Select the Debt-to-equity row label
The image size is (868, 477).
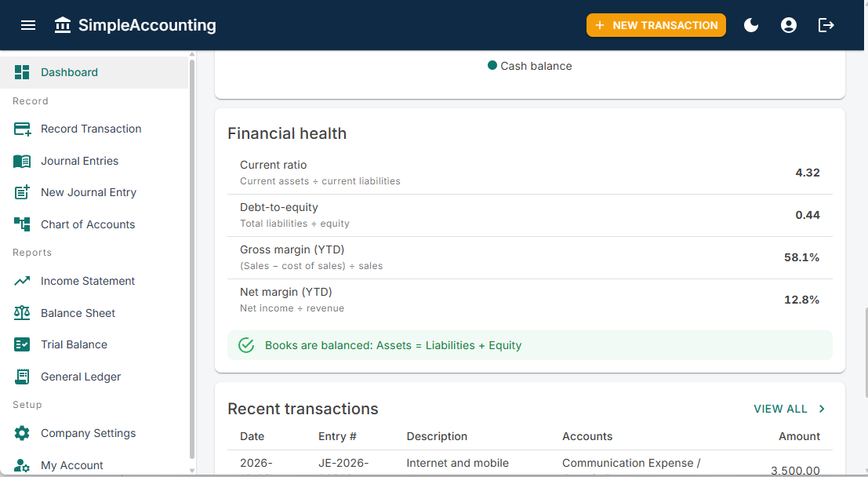[279, 207]
